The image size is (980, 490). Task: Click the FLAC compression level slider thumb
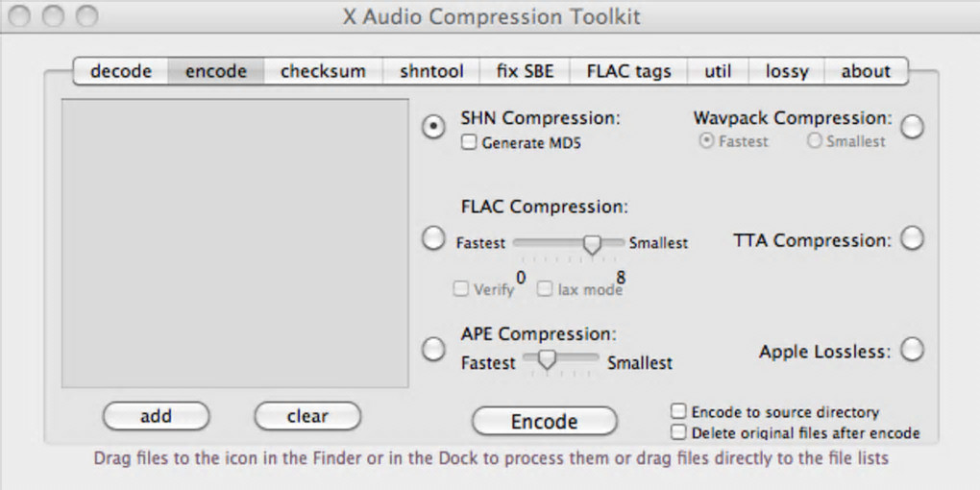(592, 244)
